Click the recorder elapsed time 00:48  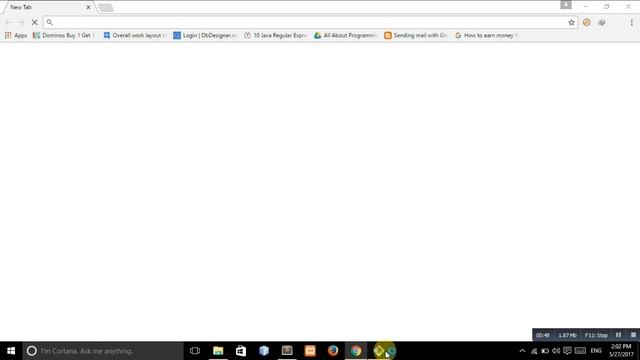pyautogui.click(x=542, y=335)
